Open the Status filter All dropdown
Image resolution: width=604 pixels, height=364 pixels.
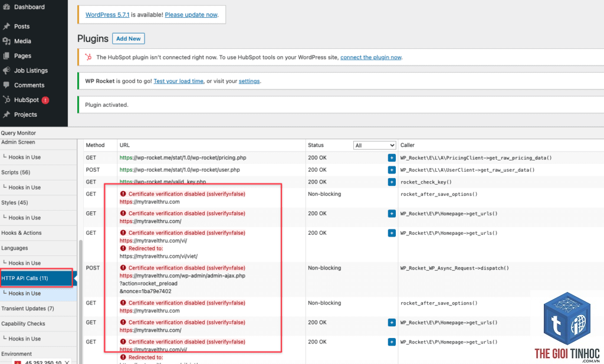click(x=375, y=145)
